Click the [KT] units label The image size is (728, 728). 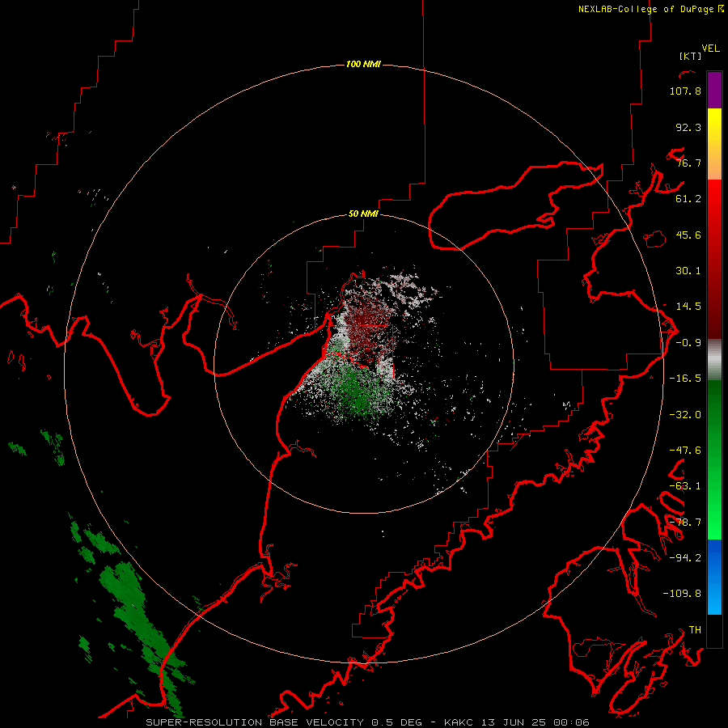click(691, 56)
